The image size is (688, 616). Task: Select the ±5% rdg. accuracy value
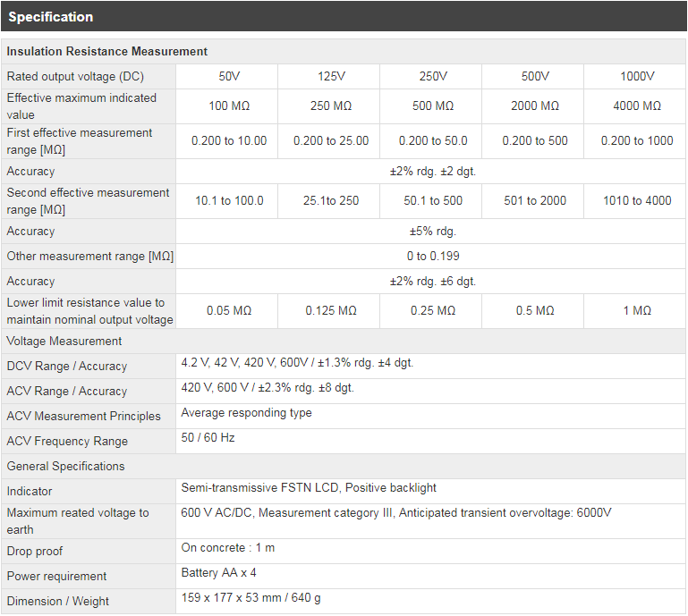pos(432,232)
